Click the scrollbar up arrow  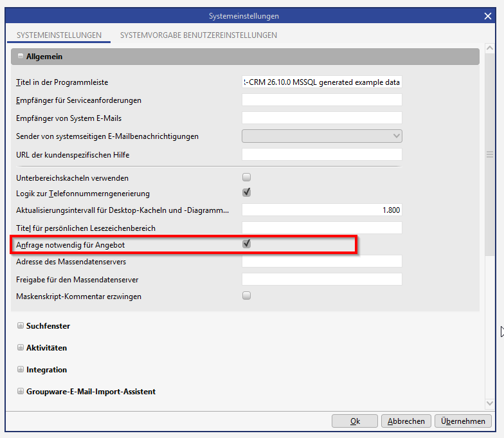[490, 48]
